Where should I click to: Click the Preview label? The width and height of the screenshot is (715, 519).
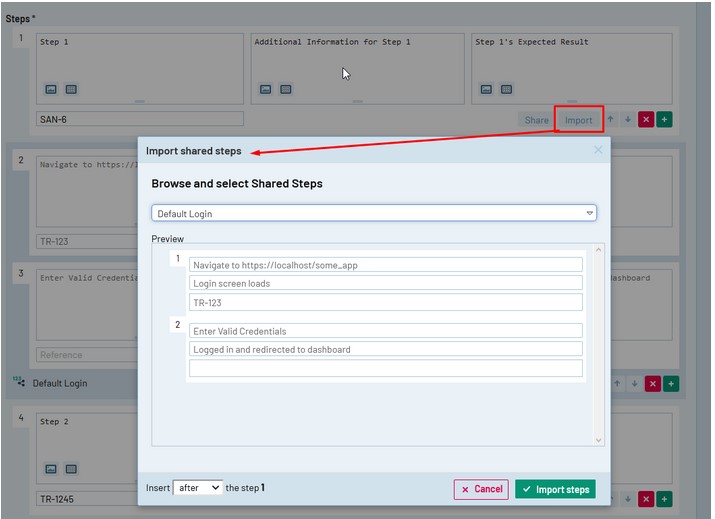tap(167, 239)
